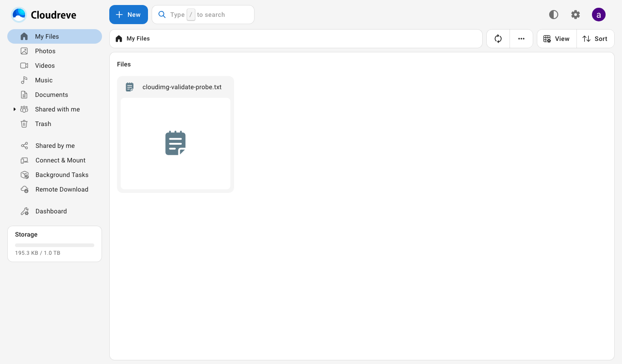Focus the search input field
The height and width of the screenshot is (364, 622).
(203, 15)
